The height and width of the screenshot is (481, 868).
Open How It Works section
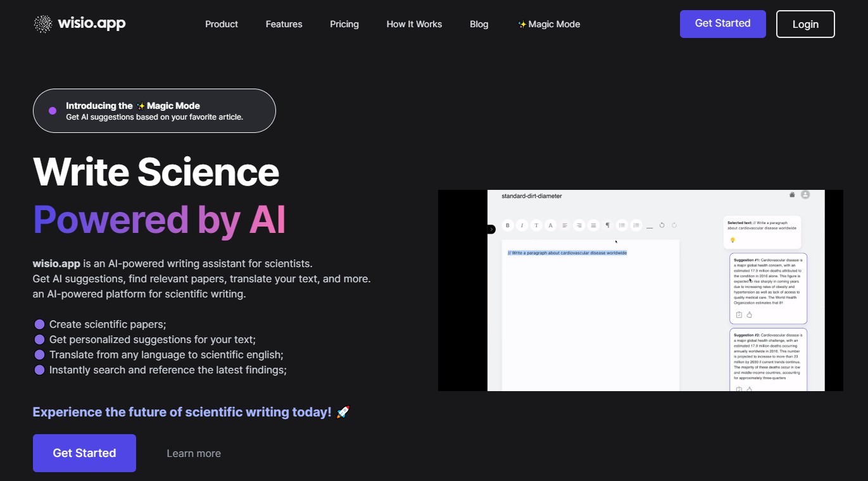tap(414, 24)
